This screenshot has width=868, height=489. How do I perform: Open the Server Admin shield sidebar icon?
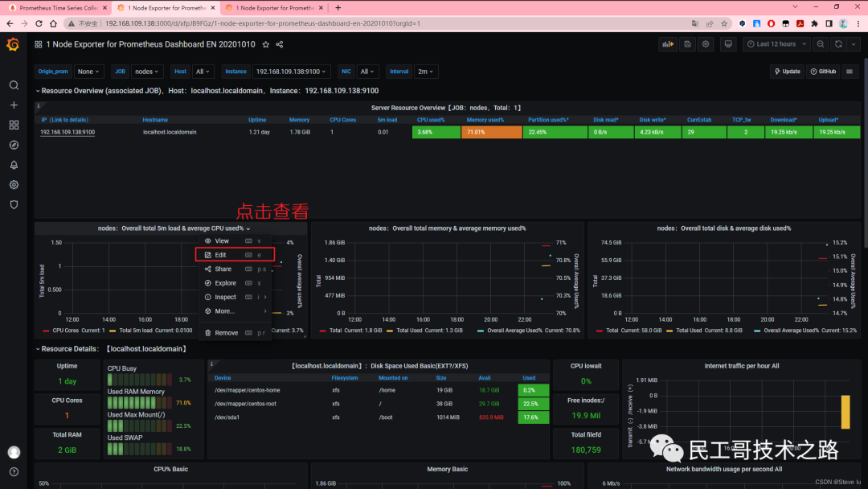click(x=14, y=205)
